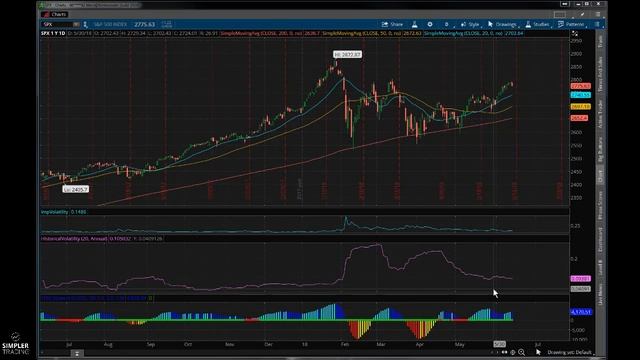640x360 pixels.
Task: Click the SimpleMovingAvg 50 label
Action: coord(372,33)
